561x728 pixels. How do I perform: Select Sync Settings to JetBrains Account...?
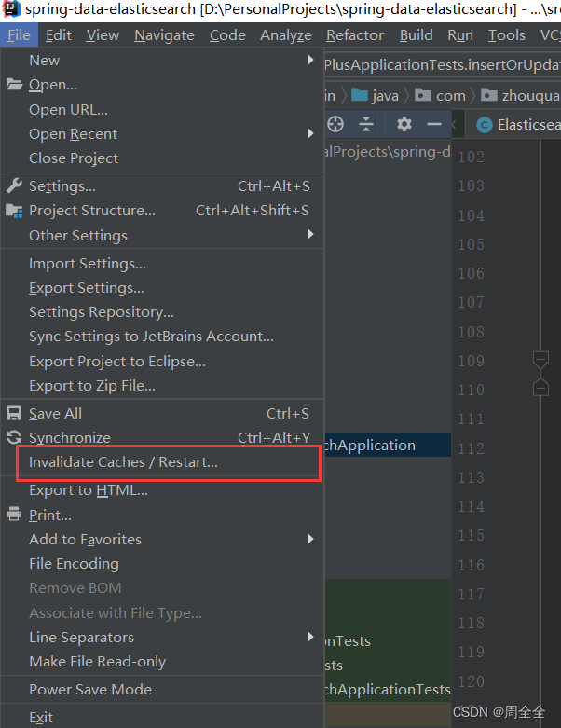(162, 337)
